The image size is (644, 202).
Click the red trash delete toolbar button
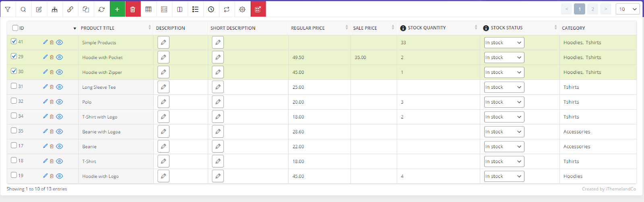133,9
